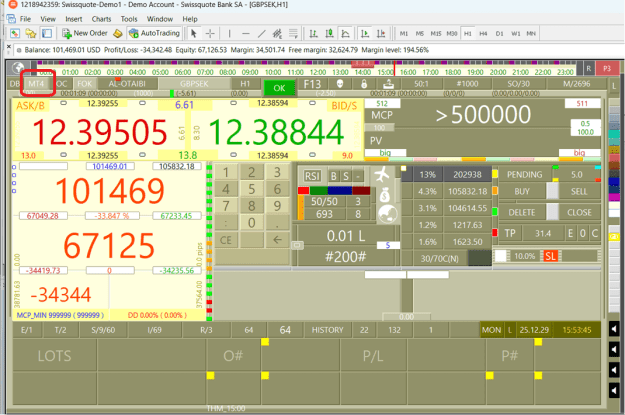Select the D1 timeframe button

499,33
